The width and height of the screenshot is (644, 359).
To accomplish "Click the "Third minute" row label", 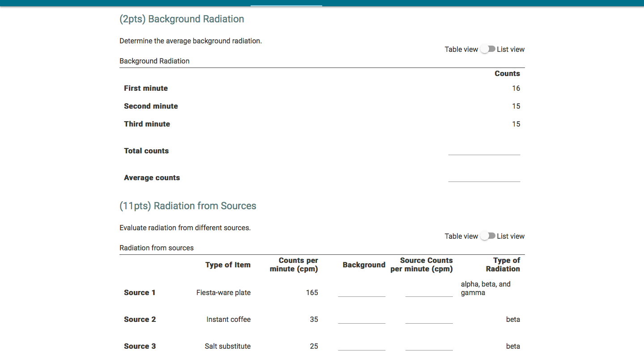I will tap(147, 124).
